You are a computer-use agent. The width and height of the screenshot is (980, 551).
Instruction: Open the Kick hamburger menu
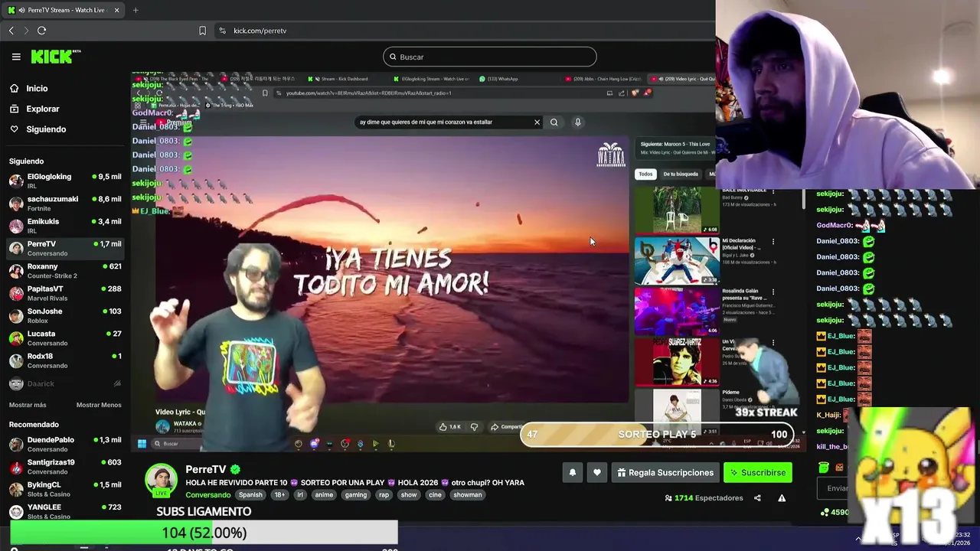pyautogui.click(x=16, y=57)
